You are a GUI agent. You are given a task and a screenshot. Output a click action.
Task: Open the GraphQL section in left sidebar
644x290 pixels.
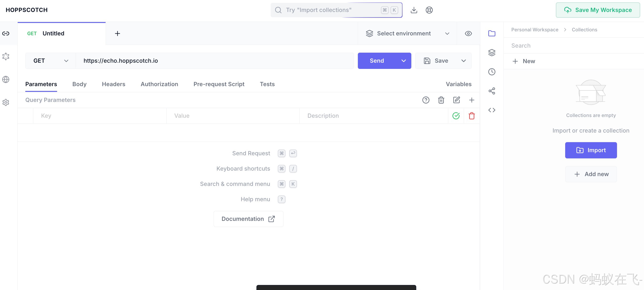(6, 56)
